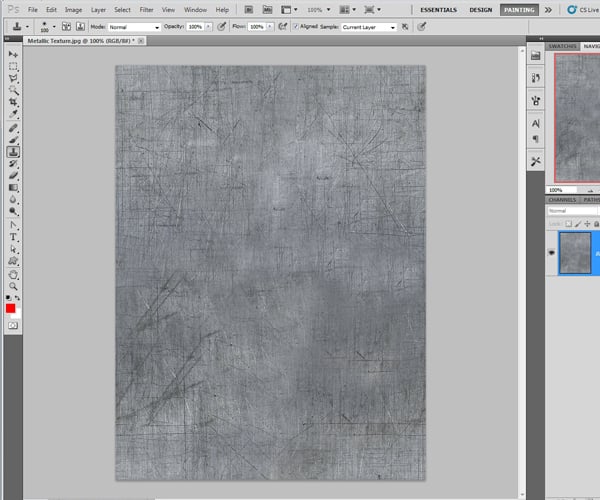Open the Character panel icon in dock
The height and width of the screenshot is (500, 600).
coord(536,123)
